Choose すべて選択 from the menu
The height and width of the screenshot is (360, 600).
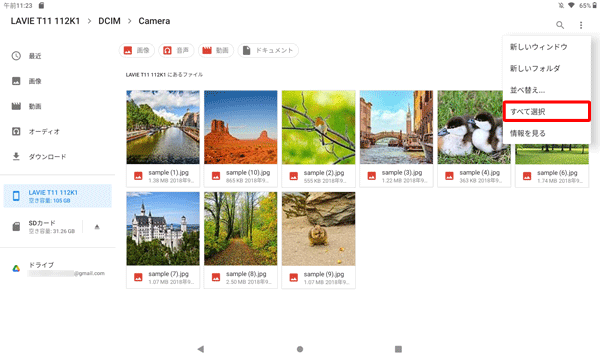coord(547,112)
